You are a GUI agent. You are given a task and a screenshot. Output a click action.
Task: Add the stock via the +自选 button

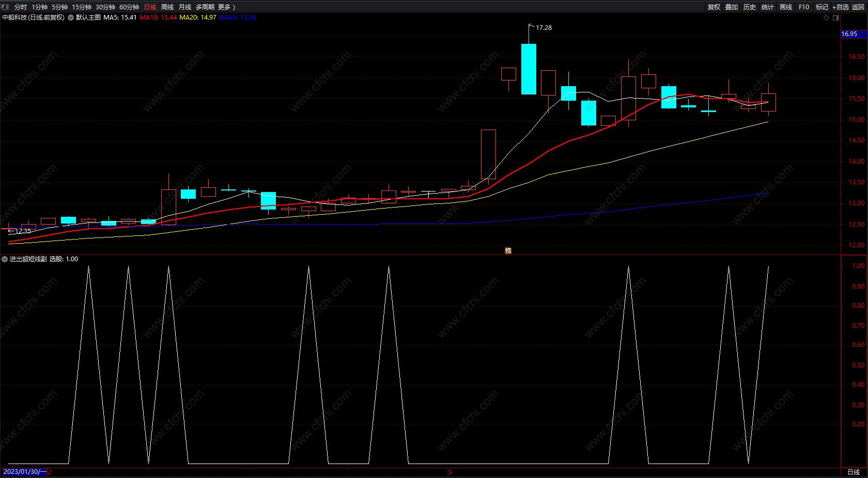[x=841, y=7]
